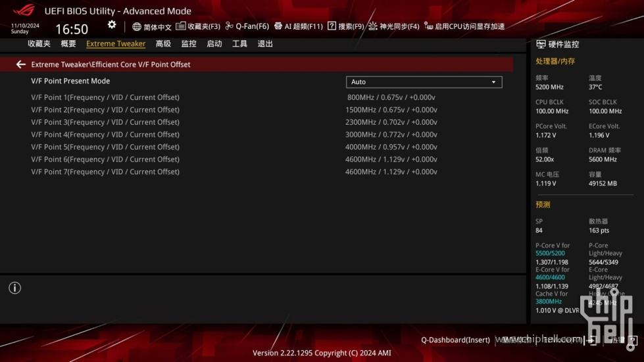The width and height of the screenshot is (644, 362).
Task: Click the info icon in the help area
Action: click(x=14, y=288)
